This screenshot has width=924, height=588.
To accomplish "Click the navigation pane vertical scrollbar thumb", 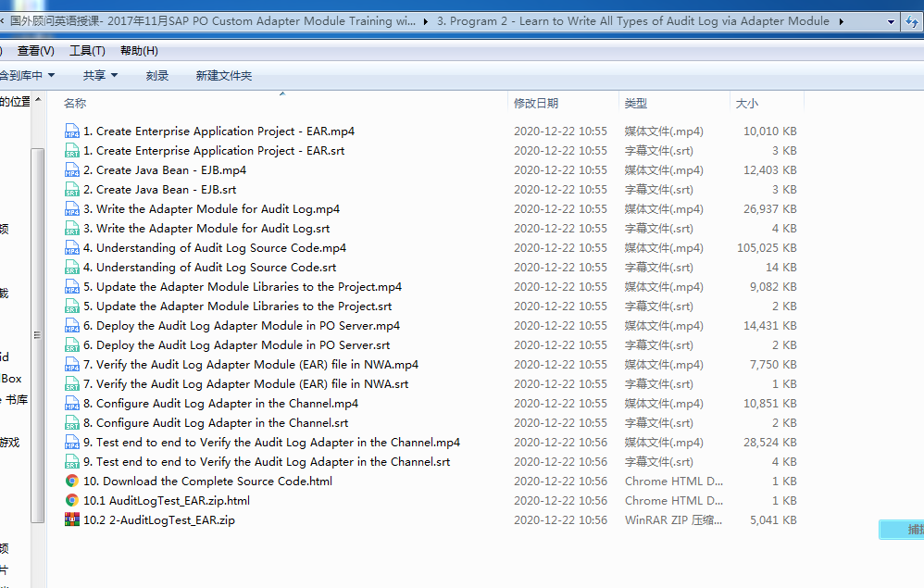I will click(x=38, y=335).
